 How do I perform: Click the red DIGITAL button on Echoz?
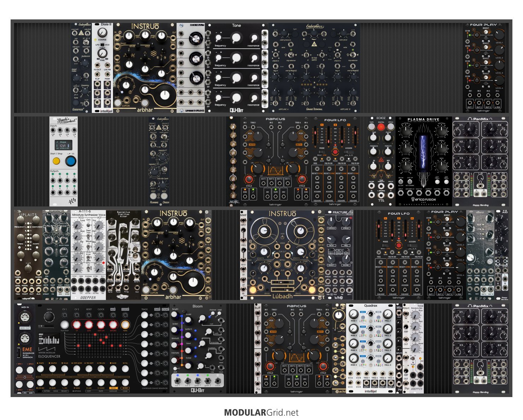(381, 127)
